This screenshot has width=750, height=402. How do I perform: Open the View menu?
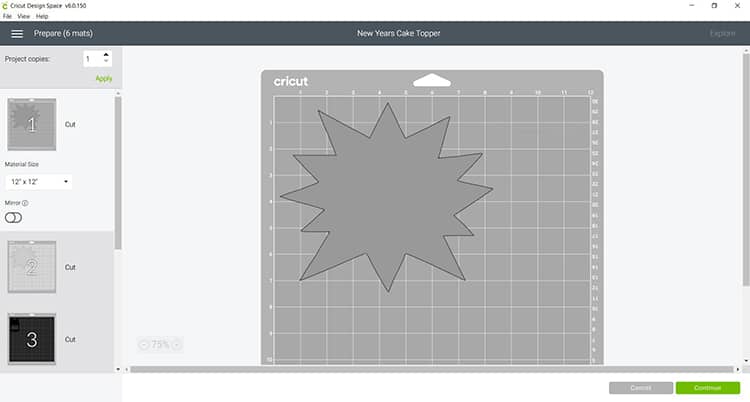coord(23,16)
